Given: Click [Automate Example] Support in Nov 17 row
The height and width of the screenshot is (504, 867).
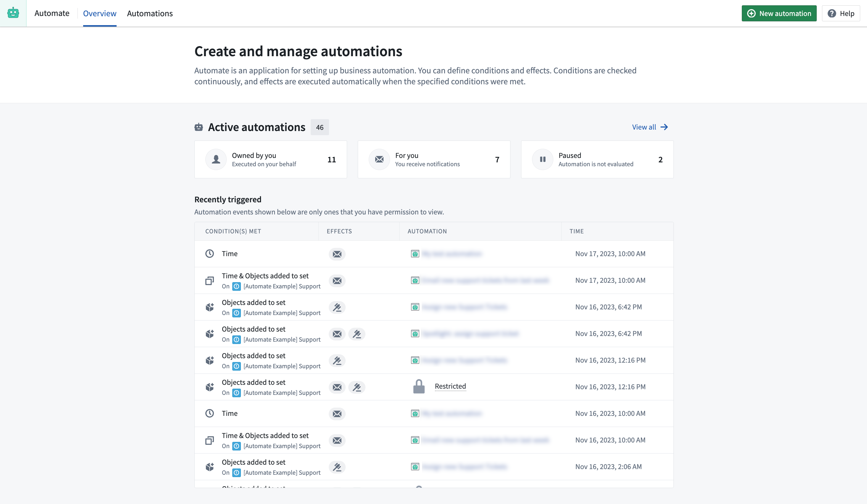Looking at the screenshot, I should [282, 286].
